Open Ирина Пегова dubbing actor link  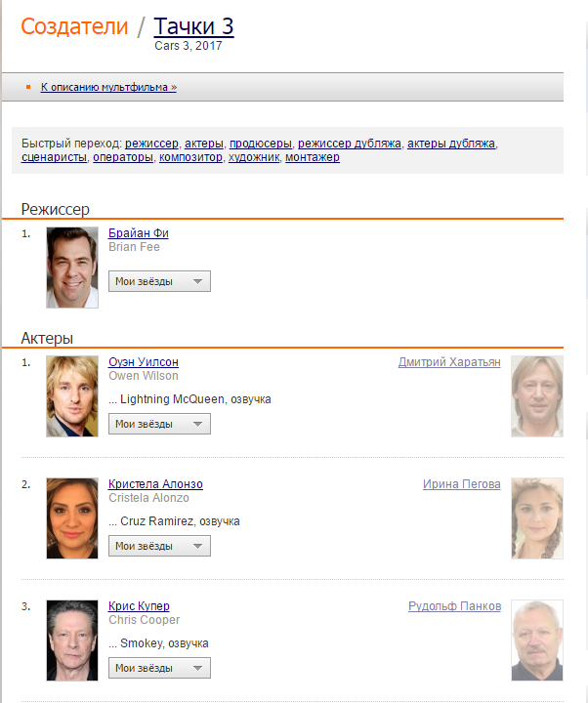(x=462, y=484)
